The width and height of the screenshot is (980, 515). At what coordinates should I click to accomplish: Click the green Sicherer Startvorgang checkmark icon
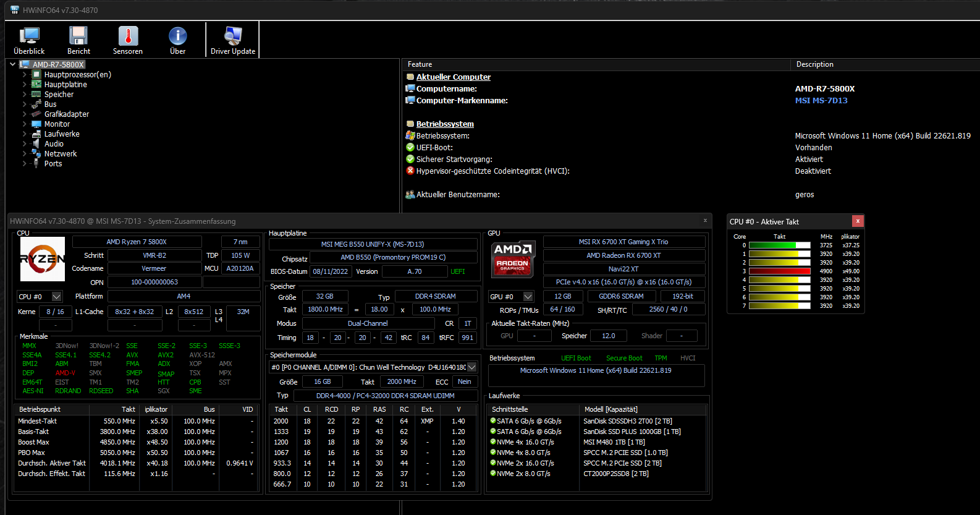410,159
